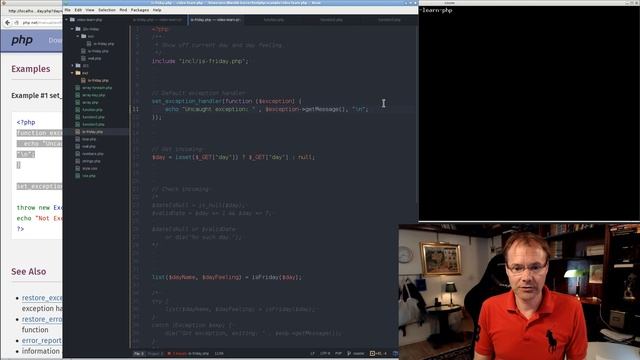This screenshot has height=360, width=640.
Task: Switch to the first is-friday.php editor tab
Action: 158,20
